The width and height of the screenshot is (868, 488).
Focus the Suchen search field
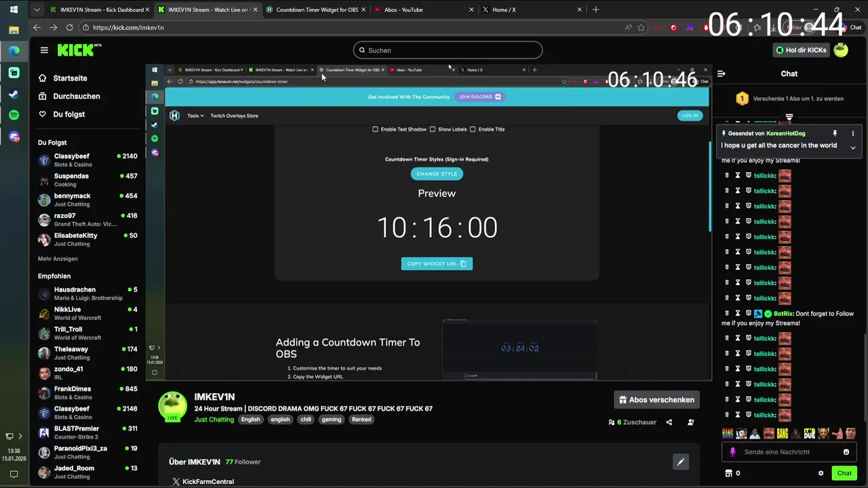(x=448, y=50)
